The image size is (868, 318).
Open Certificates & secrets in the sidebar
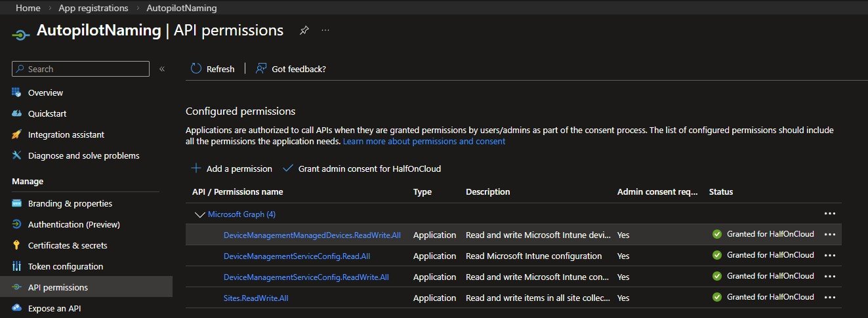point(67,245)
